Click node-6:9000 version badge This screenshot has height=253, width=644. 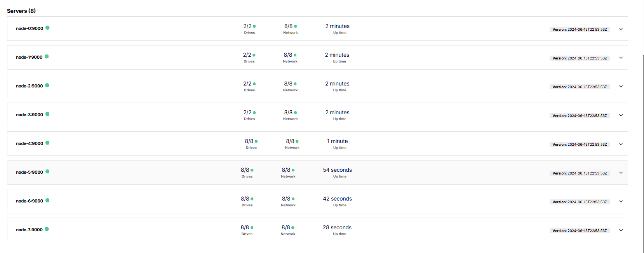tap(580, 202)
